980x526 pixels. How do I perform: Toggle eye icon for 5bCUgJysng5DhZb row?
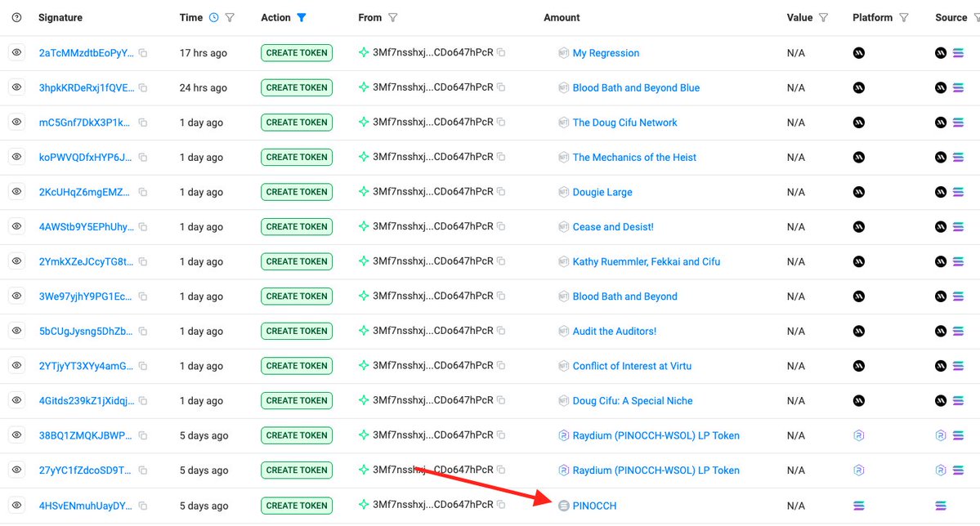pyautogui.click(x=17, y=331)
